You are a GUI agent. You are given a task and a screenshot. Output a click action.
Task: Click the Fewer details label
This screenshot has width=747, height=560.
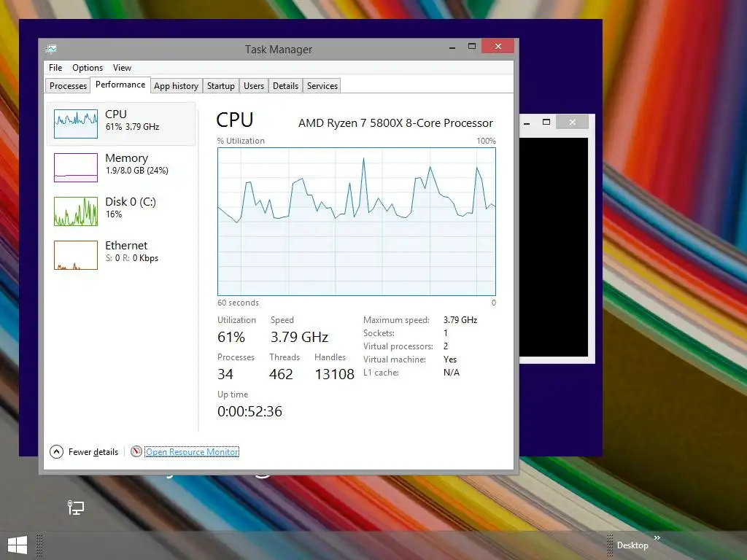pos(93,452)
